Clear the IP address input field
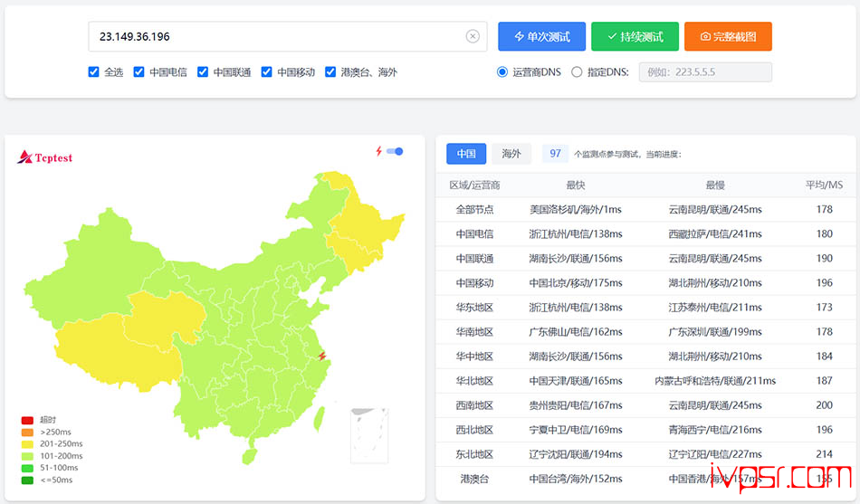The image size is (860, 504). pyautogui.click(x=473, y=36)
